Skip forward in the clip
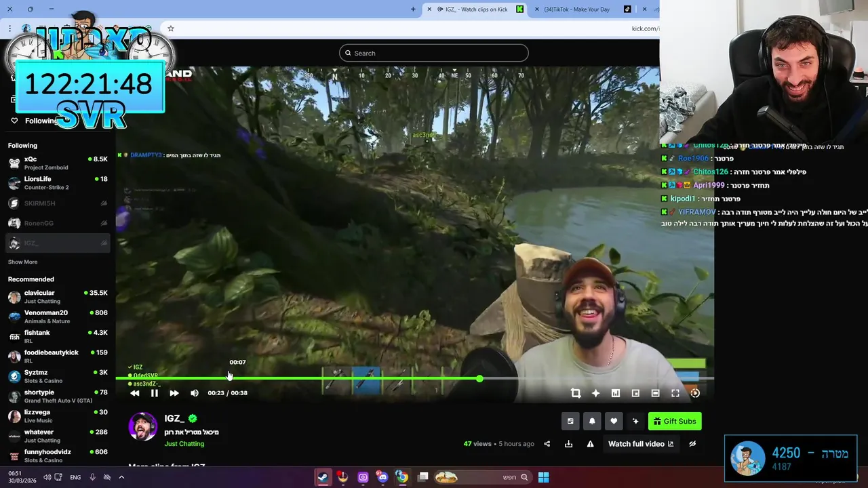This screenshot has width=868, height=488. pos(174,393)
